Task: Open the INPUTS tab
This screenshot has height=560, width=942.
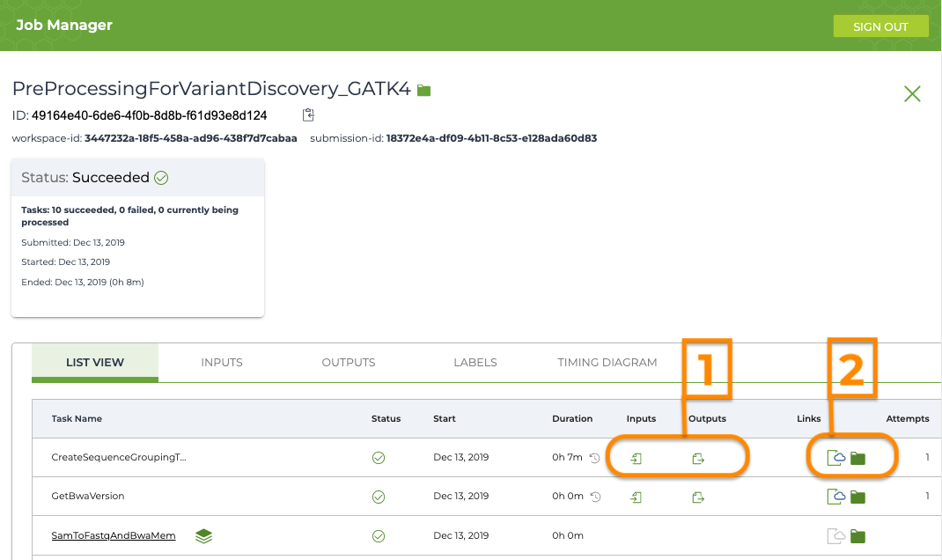Action: click(222, 362)
